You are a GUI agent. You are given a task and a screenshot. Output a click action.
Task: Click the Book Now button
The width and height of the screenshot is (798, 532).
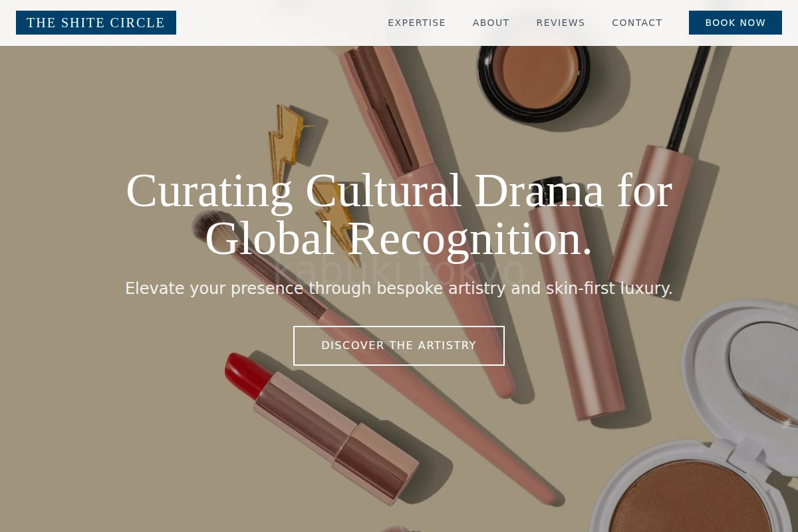[x=735, y=23]
